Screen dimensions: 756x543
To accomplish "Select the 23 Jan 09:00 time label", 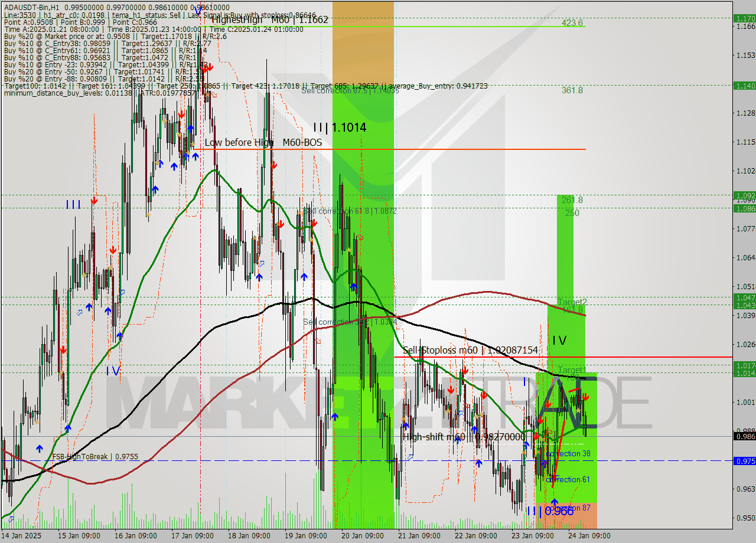I will (533, 536).
